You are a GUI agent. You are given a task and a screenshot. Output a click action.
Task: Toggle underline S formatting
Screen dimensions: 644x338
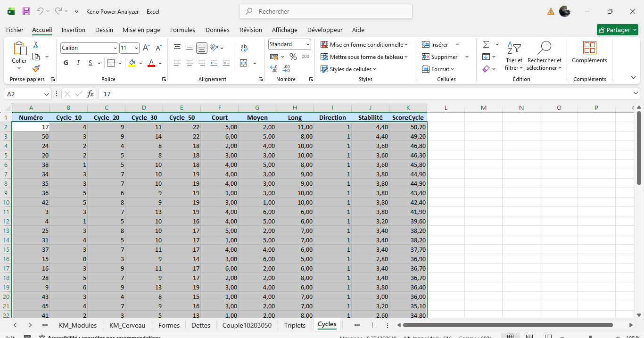click(91, 63)
